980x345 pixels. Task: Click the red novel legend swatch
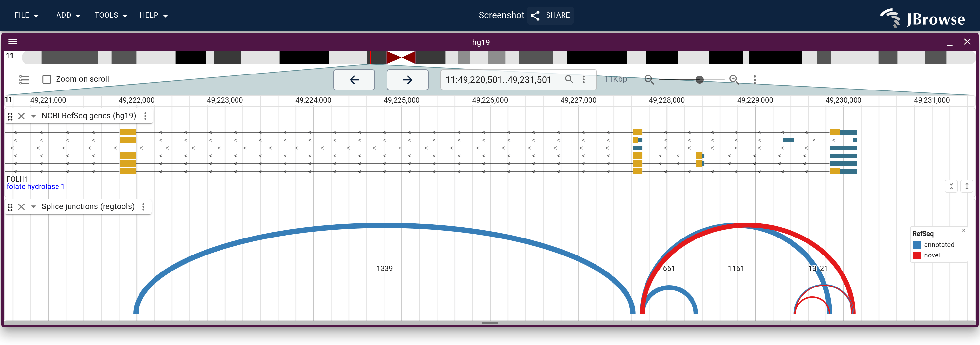[x=917, y=255]
